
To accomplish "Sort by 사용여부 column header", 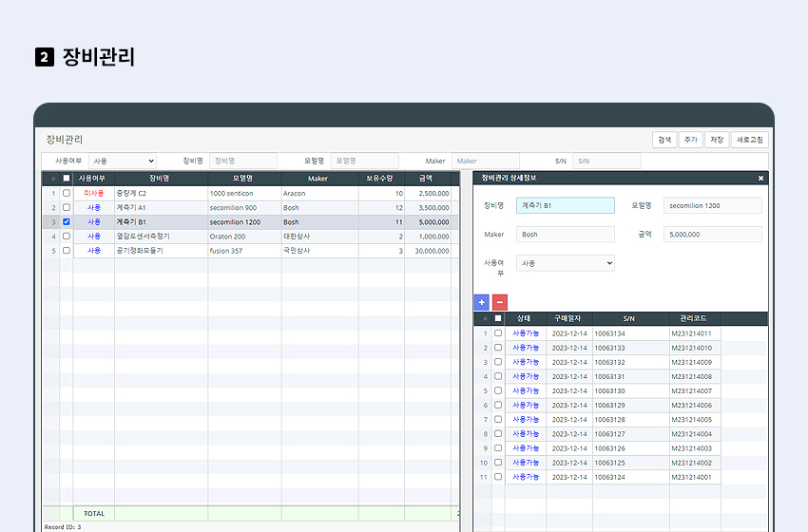I will coord(94,179).
